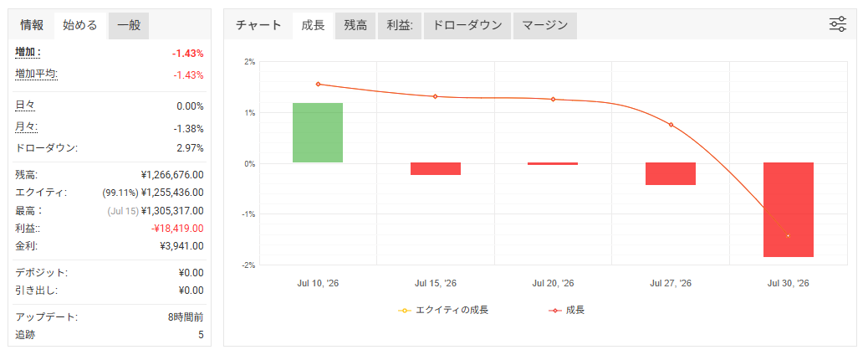Open the ドローダウン chart tab
Screen dimensions: 868x355
coord(467,25)
